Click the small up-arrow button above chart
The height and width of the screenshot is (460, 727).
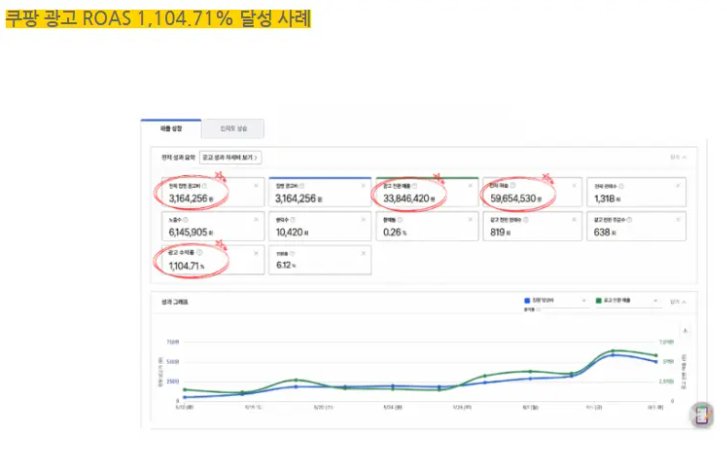click(685, 331)
